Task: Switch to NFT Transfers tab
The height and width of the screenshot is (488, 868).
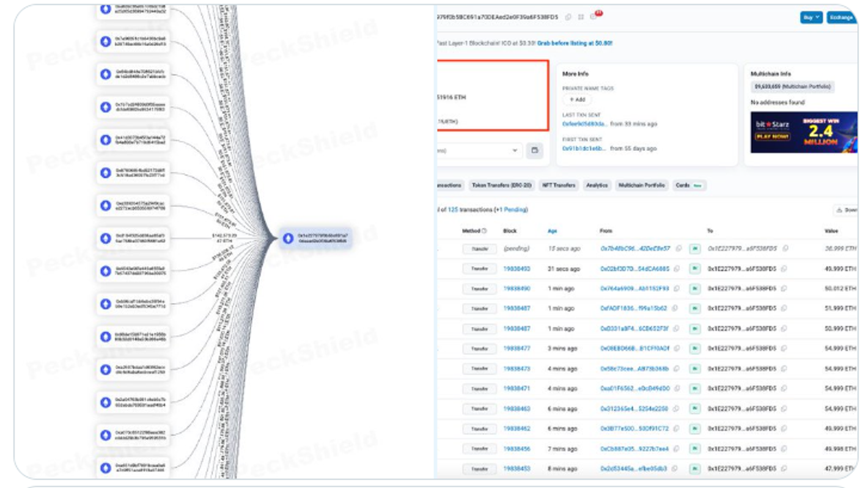Action: (x=559, y=185)
